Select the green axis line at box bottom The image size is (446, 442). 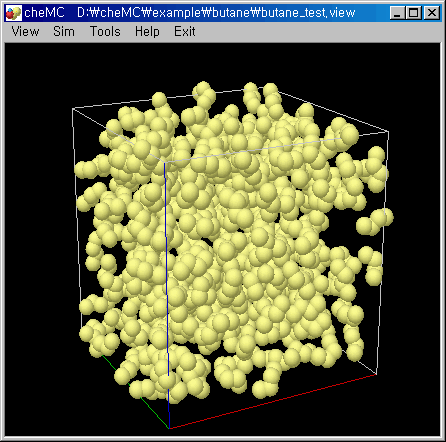coord(135,392)
